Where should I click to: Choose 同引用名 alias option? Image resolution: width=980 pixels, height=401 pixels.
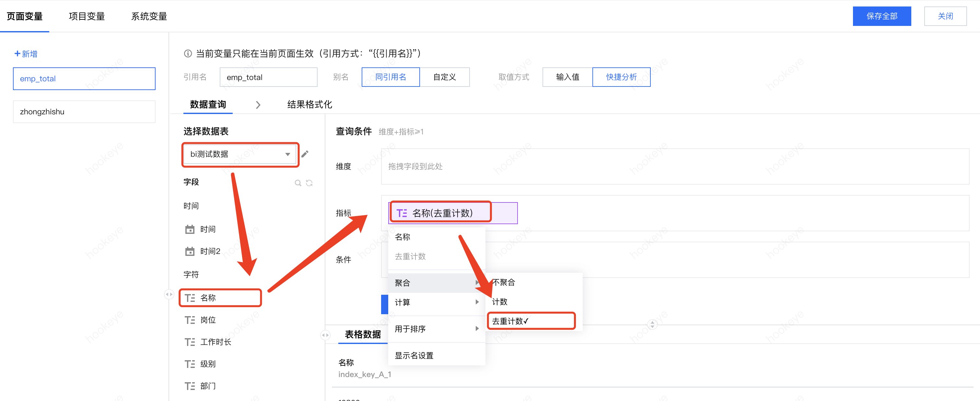pos(391,77)
